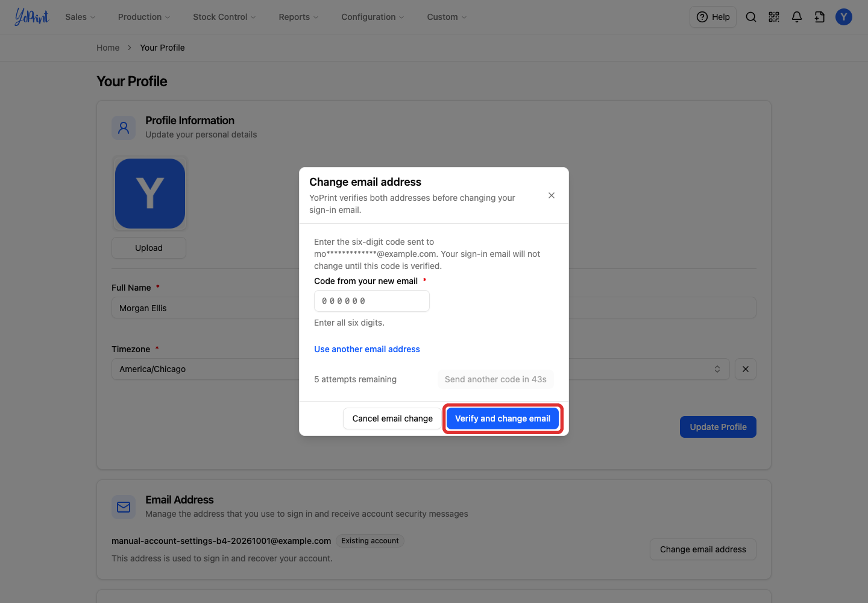Click the Update Profile button
The width and height of the screenshot is (868, 603).
click(718, 427)
